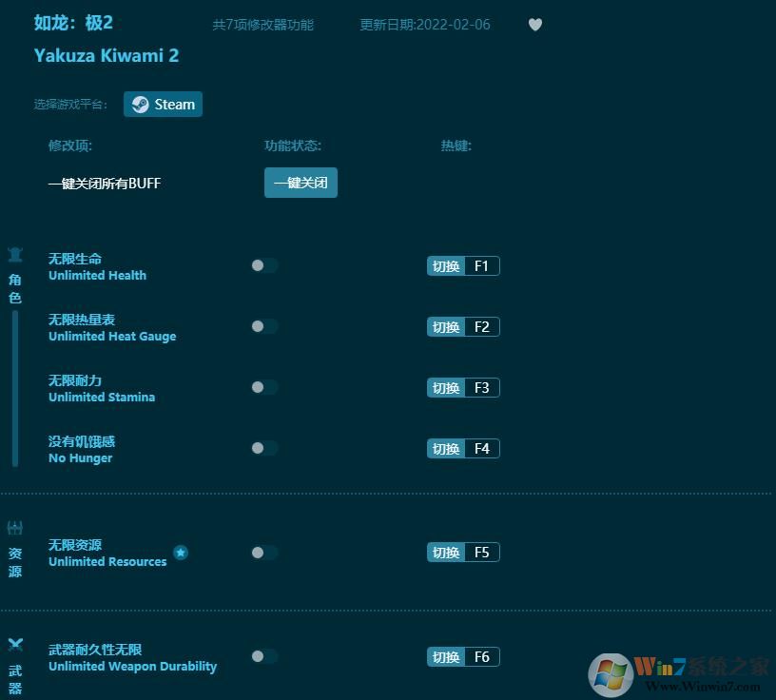Turn on the Unlimited Stamina toggle

264,387
